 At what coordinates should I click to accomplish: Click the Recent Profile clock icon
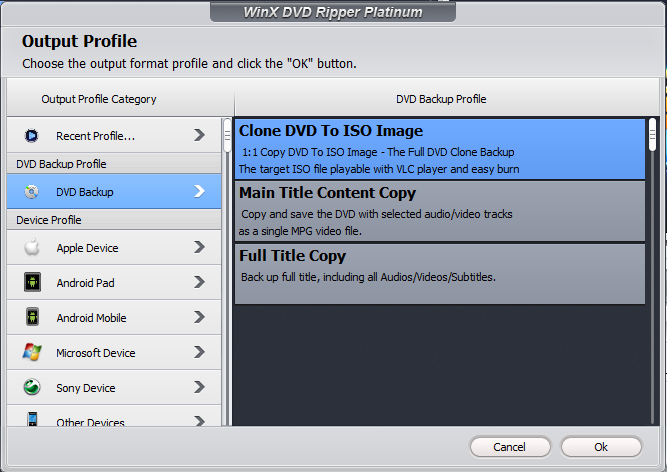[32, 135]
